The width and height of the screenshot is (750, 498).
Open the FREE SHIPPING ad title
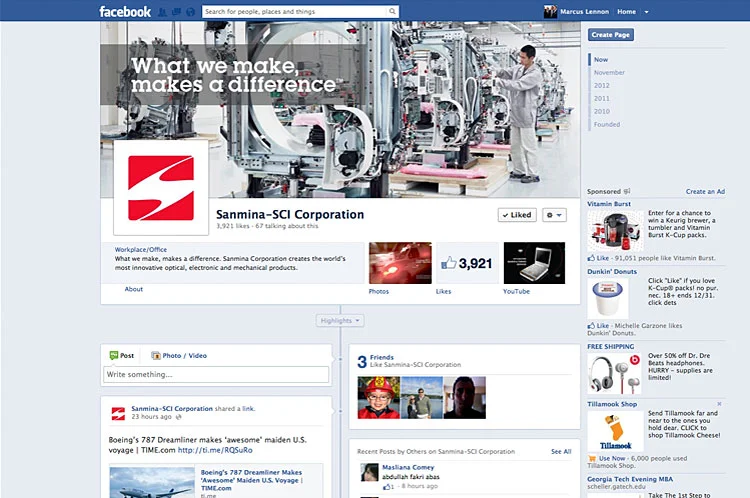(x=611, y=346)
